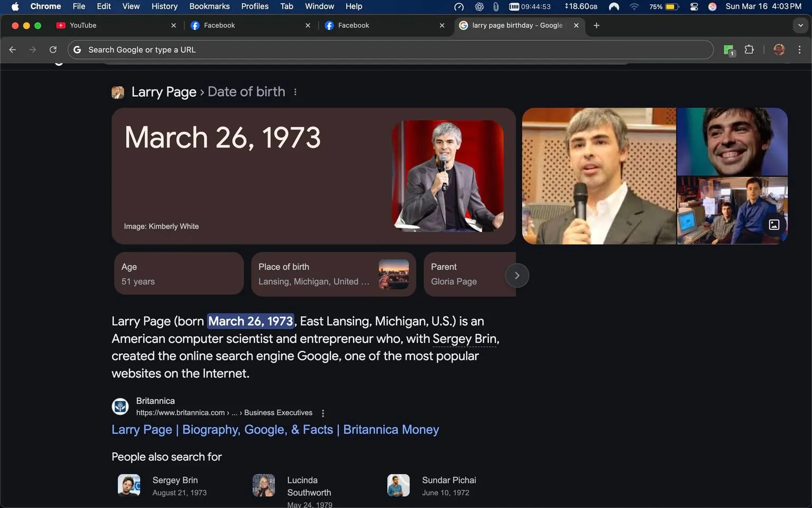This screenshot has width=812, height=508.
Task: Reload the current page
Action: click(x=53, y=49)
